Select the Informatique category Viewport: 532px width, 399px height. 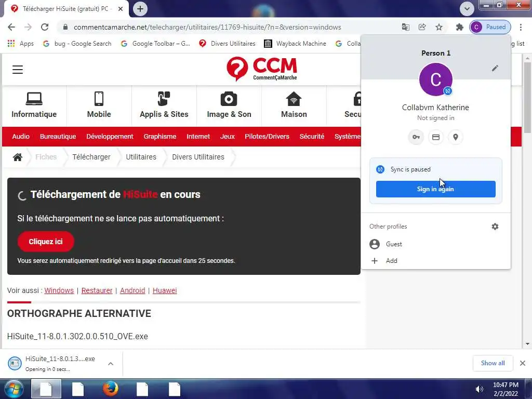click(34, 105)
